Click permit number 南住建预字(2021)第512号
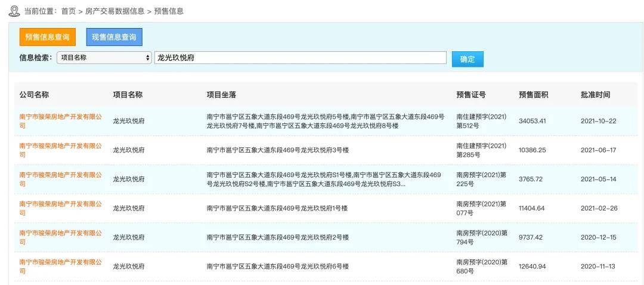644x285 pixels. (481, 121)
